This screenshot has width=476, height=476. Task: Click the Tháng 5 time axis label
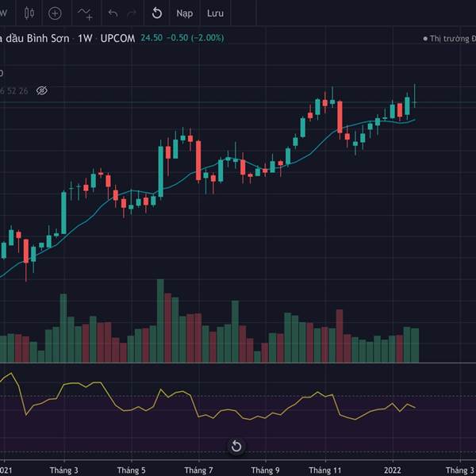(132, 470)
